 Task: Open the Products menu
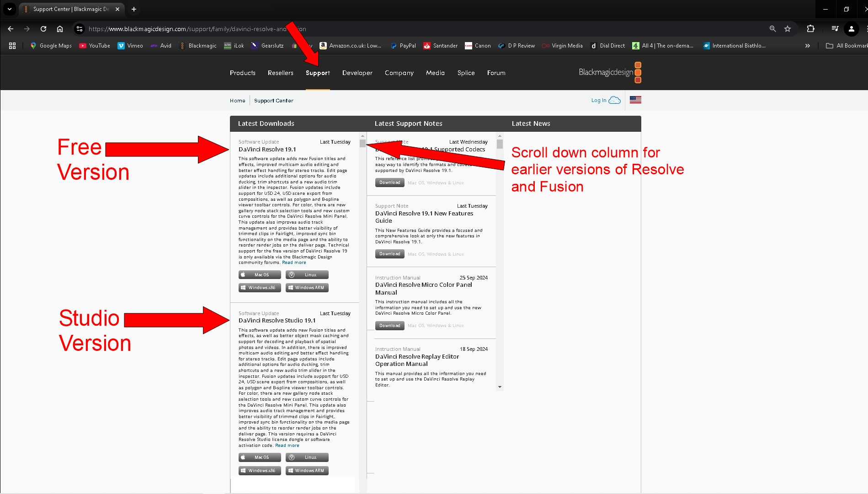click(x=243, y=73)
